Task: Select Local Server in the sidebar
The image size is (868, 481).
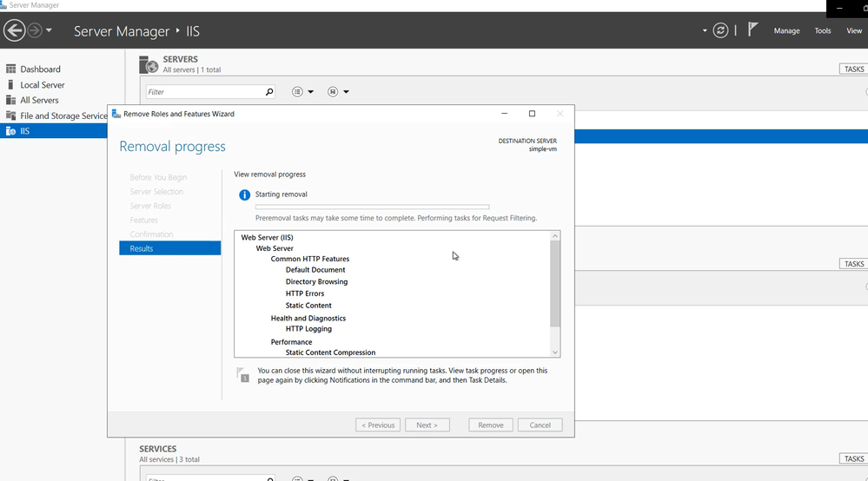Action: [43, 84]
